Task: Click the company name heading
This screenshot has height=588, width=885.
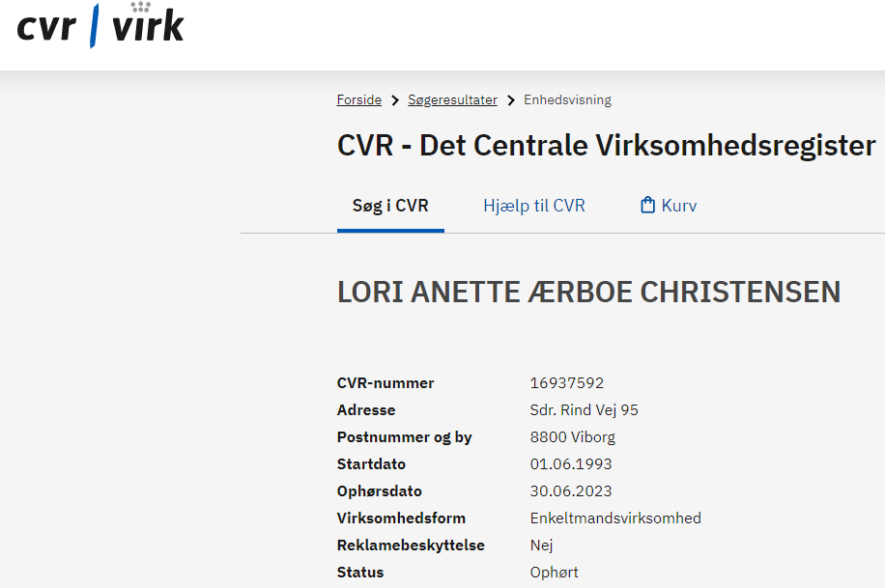Action: [588, 293]
